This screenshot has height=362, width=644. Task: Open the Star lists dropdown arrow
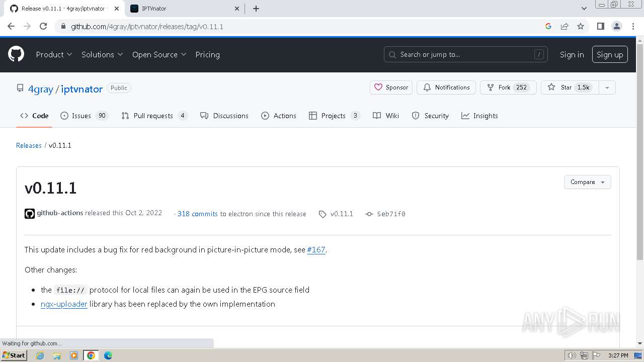[607, 87]
